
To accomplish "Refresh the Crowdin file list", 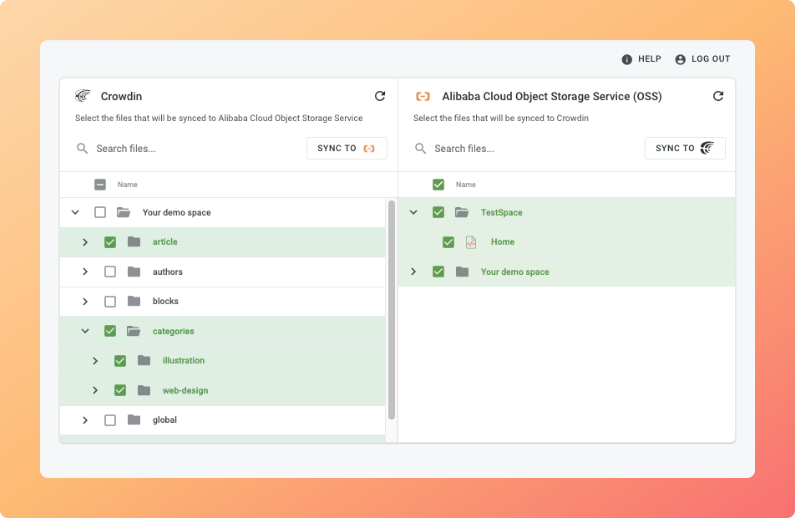I will click(380, 96).
